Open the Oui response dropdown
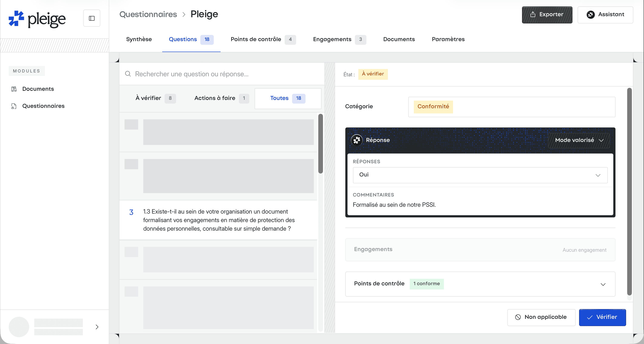This screenshot has height=344, width=644. pos(480,175)
